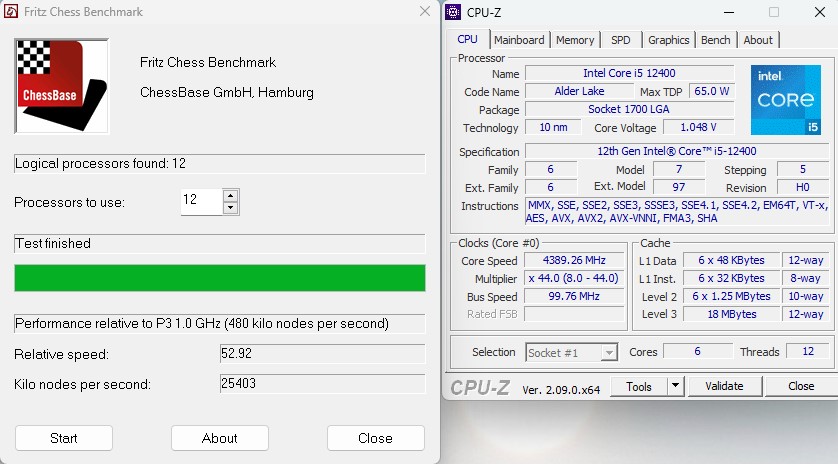Click the Level 3 value 18 MBytes
The width and height of the screenshot is (838, 464).
tap(731, 314)
